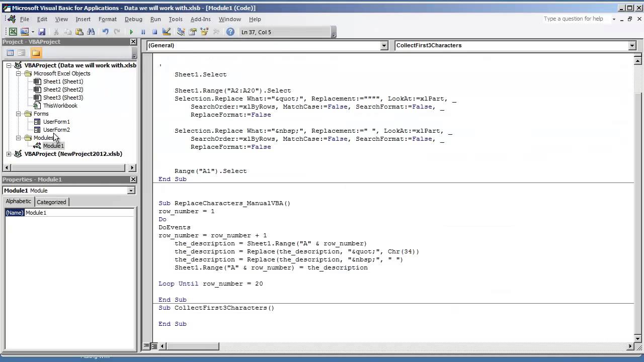Click the Paste clipboard icon
The width and height of the screenshot is (644, 362).
[79, 32]
